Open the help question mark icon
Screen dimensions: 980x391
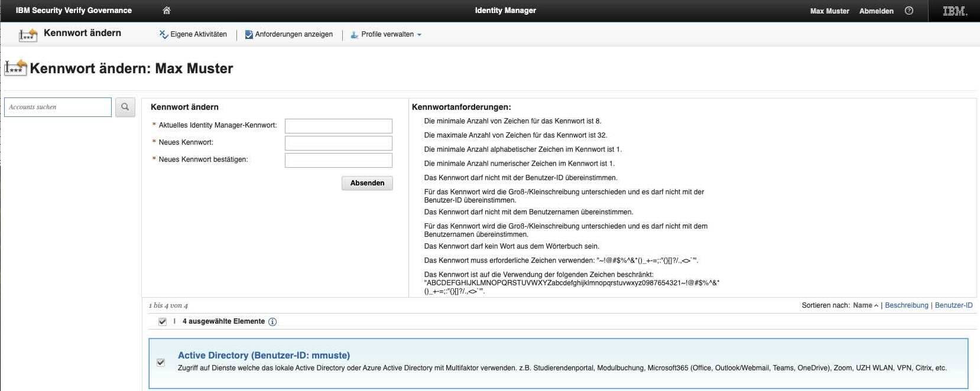[909, 11]
